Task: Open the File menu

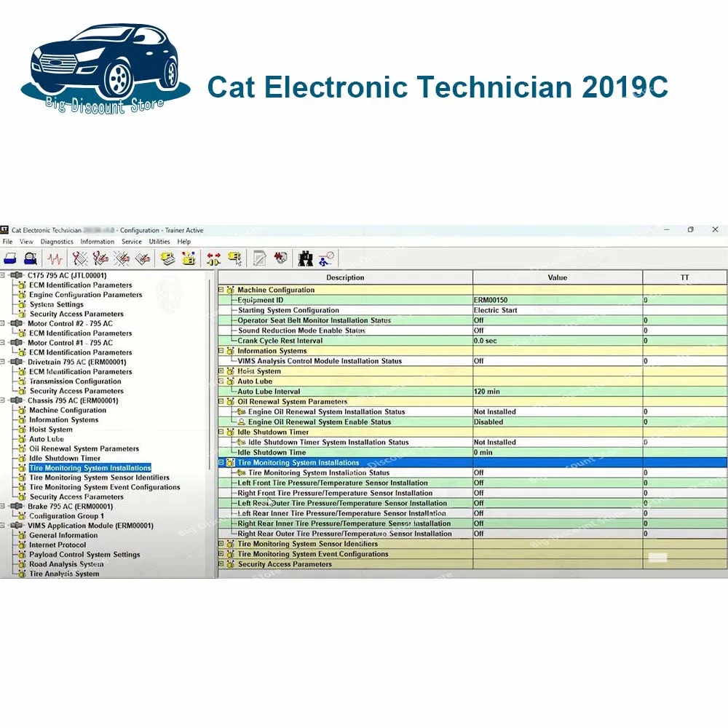Action: [7, 242]
